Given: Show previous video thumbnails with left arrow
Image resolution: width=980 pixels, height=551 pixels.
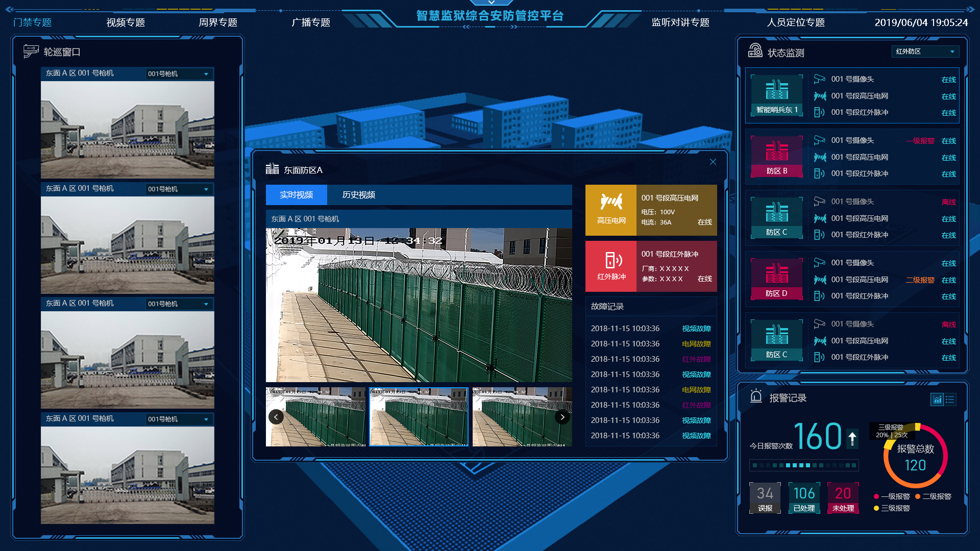Looking at the screenshot, I should [276, 417].
